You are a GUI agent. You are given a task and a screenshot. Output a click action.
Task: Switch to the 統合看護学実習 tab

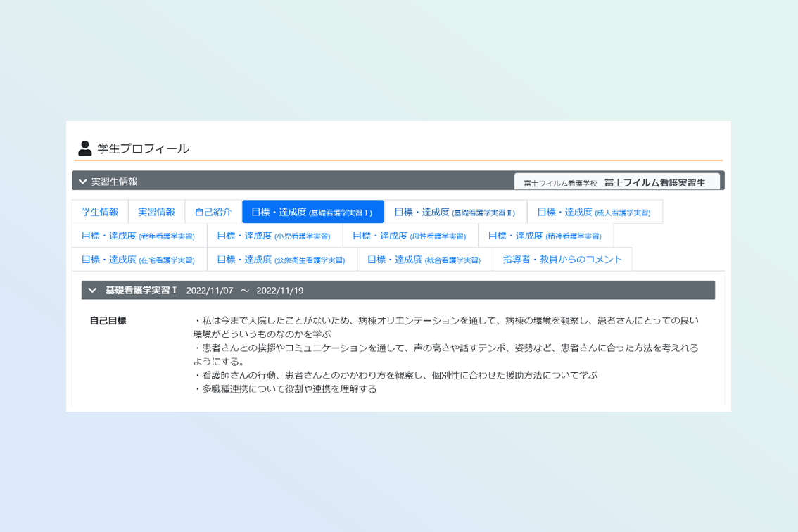pyautogui.click(x=424, y=260)
